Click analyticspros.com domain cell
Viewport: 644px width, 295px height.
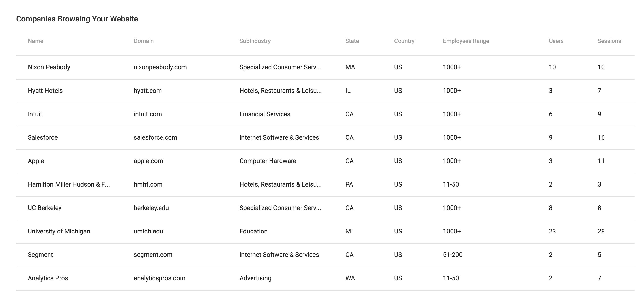pos(160,278)
